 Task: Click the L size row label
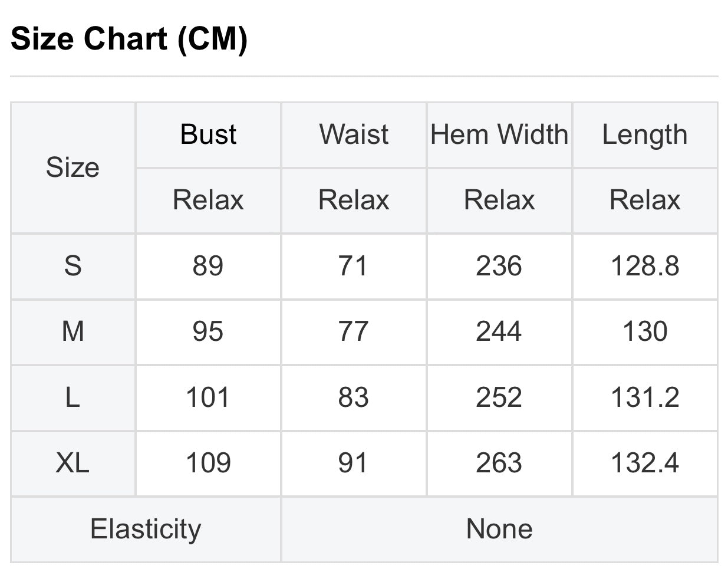tap(73, 397)
